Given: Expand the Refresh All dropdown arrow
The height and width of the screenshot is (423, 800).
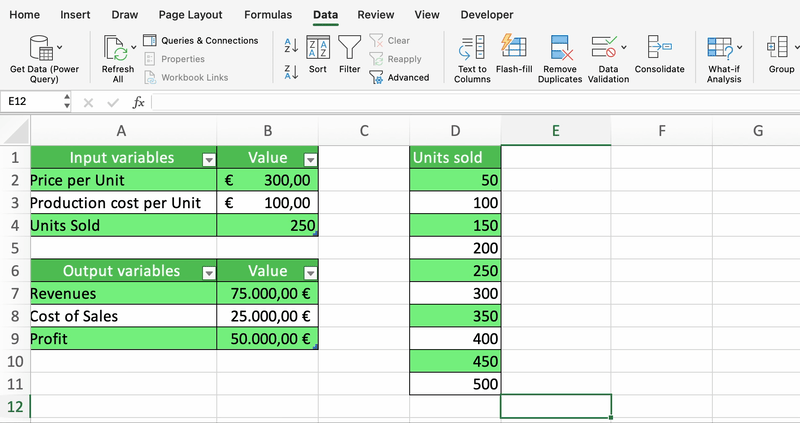Looking at the screenshot, I should [x=134, y=47].
